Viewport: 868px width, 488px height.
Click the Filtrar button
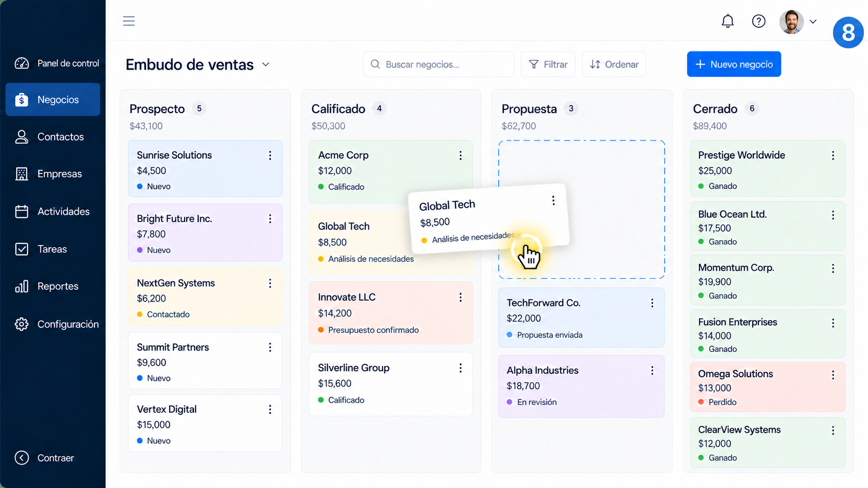click(548, 64)
